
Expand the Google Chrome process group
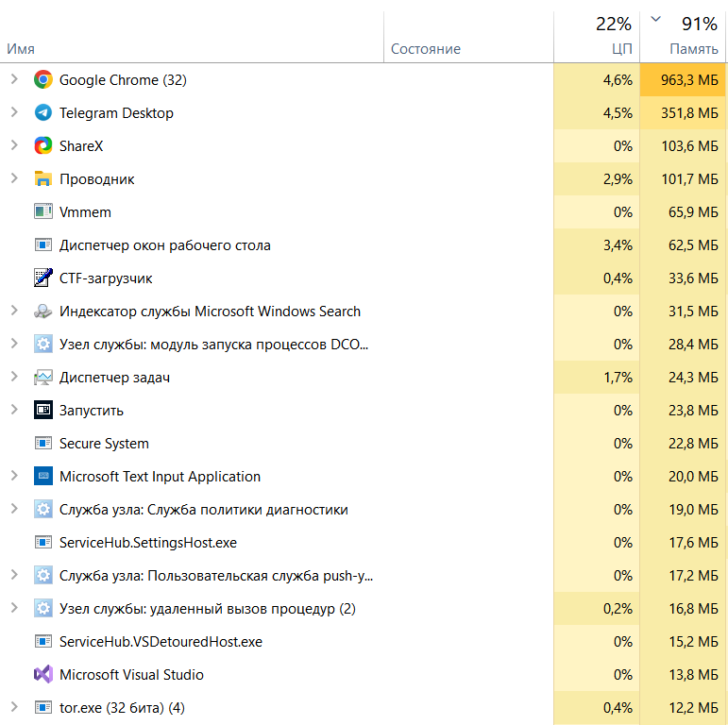click(14, 79)
